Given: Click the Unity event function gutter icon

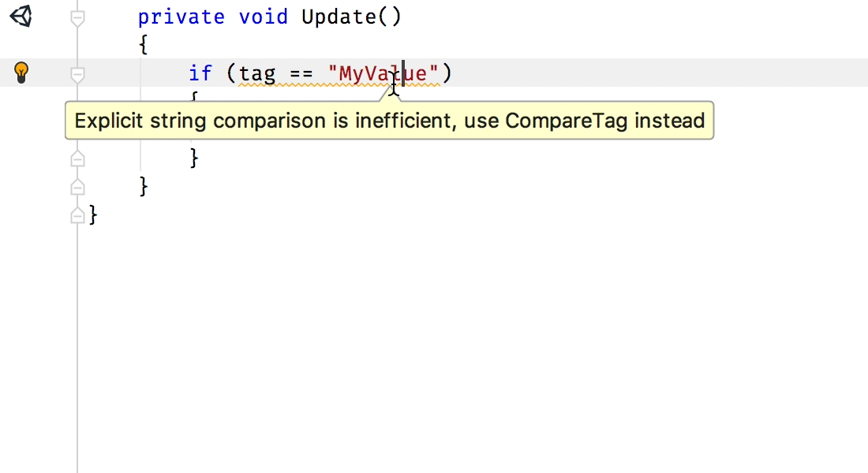Looking at the screenshot, I should click(x=21, y=16).
